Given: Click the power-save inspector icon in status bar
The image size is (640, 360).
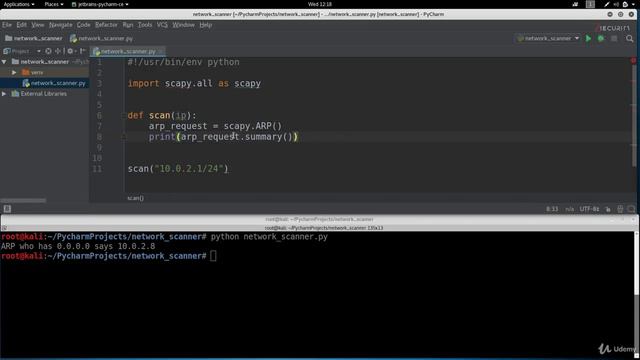Looking at the screenshot, I should click(620, 209).
